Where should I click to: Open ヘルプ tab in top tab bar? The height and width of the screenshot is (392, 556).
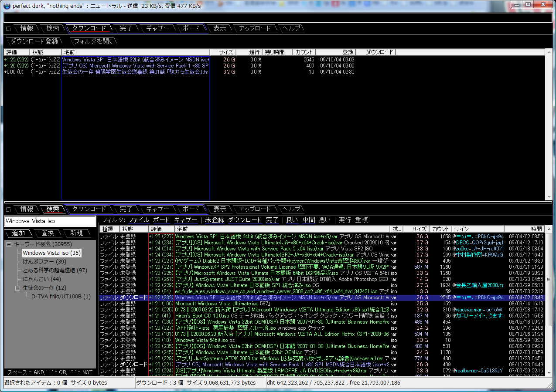(291, 28)
